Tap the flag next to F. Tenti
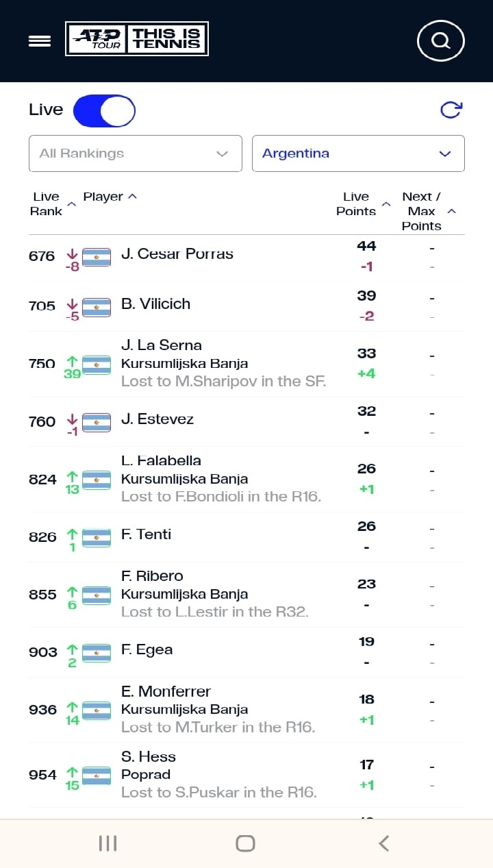The height and width of the screenshot is (868, 493). click(x=97, y=538)
